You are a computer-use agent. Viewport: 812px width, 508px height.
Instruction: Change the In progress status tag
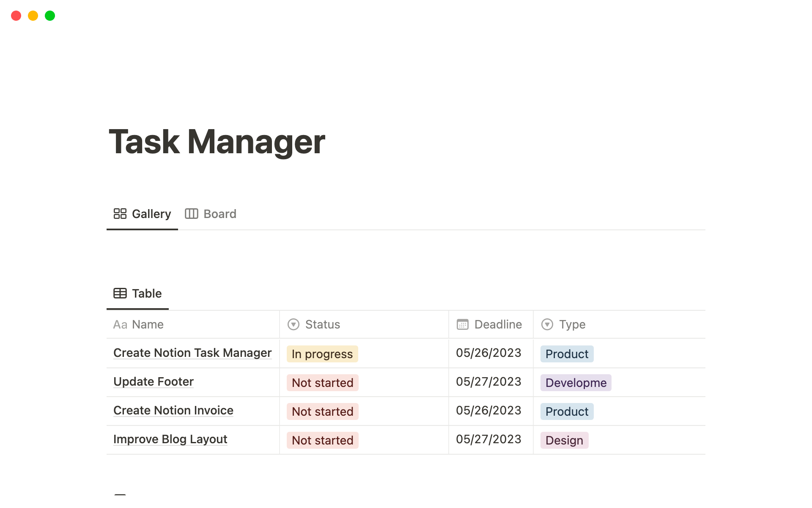[322, 354]
